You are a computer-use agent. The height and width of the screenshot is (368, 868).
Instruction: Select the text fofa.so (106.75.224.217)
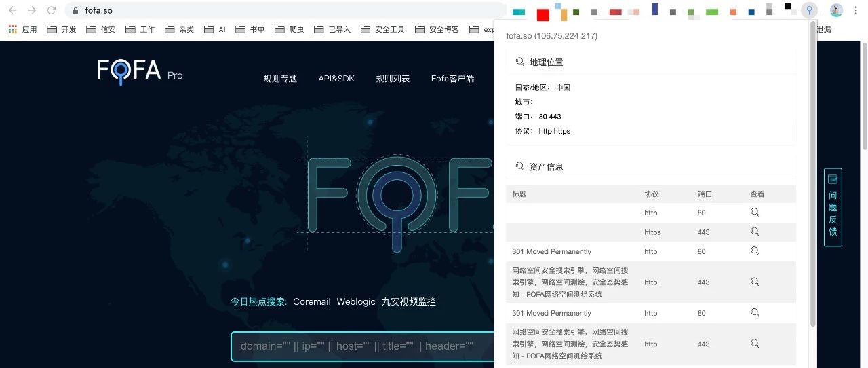(x=552, y=36)
